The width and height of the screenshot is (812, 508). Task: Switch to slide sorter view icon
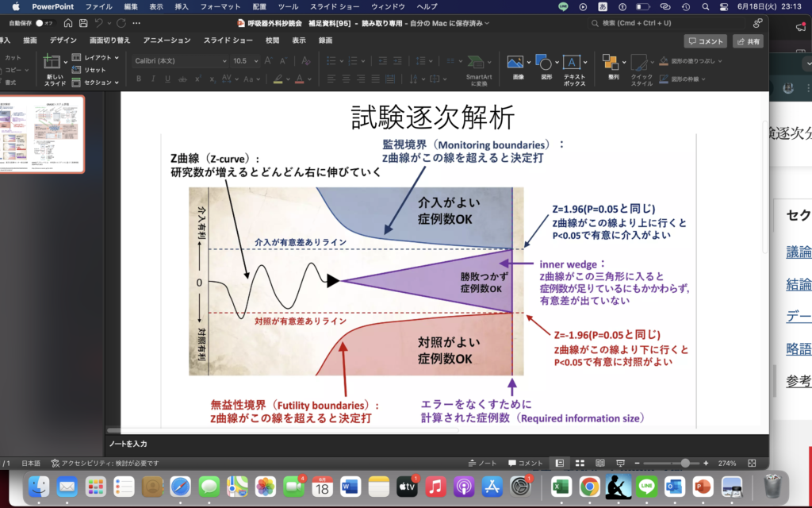tap(581, 461)
